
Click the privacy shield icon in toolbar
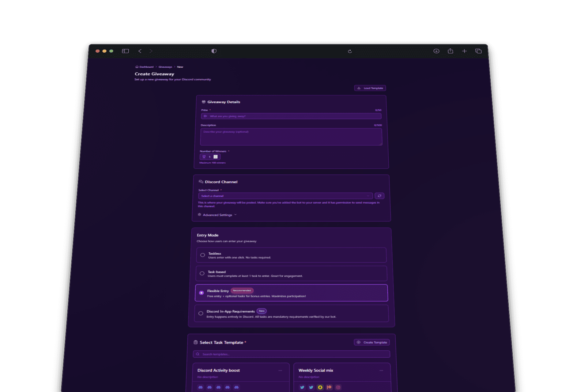pyautogui.click(x=214, y=51)
